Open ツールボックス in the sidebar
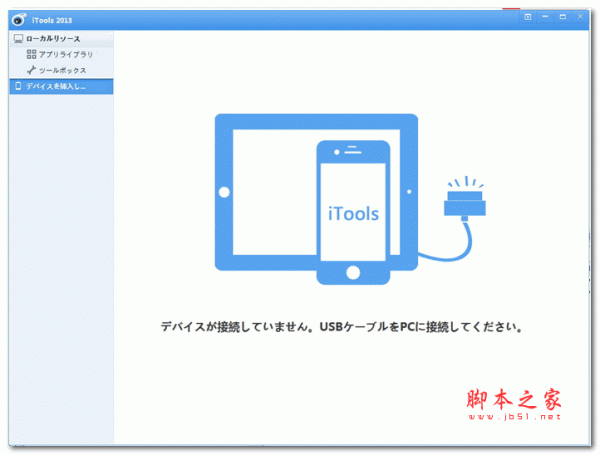This screenshot has width=600, height=455. click(x=61, y=70)
